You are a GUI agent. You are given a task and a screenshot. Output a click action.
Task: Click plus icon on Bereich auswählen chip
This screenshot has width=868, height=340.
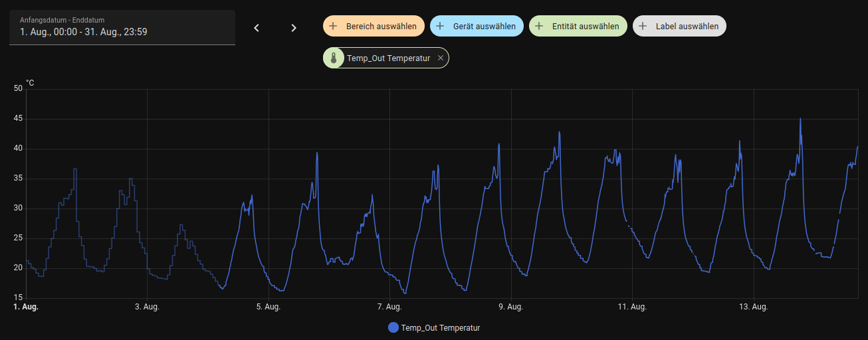[x=334, y=27]
